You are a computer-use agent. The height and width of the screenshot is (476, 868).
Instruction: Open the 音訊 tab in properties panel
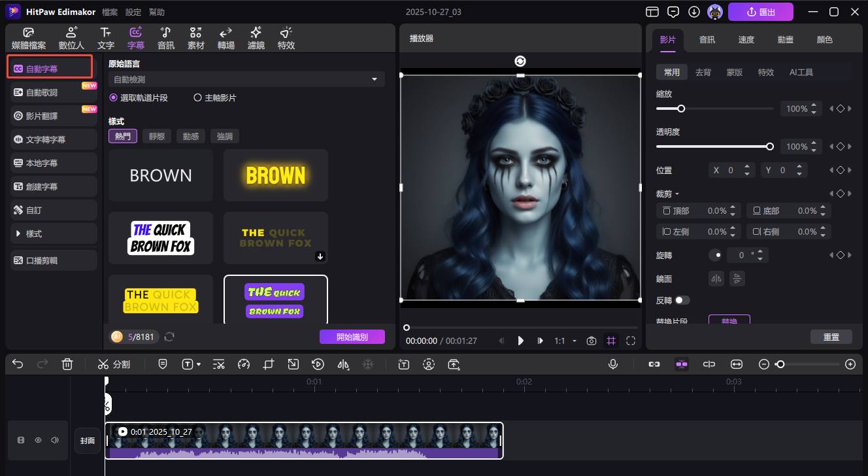click(x=707, y=39)
